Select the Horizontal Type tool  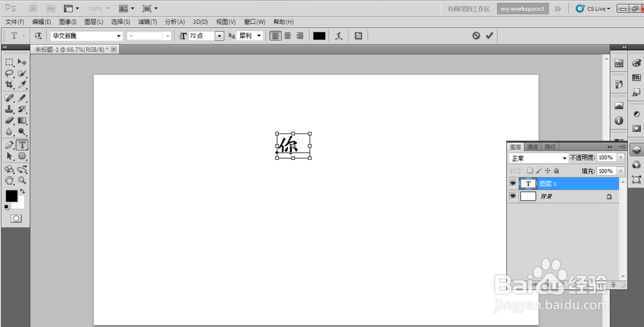tap(22, 144)
